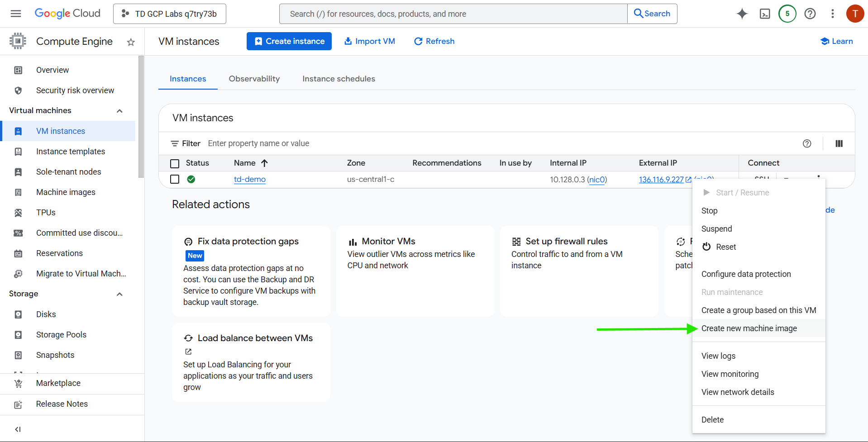Viewport: 868px width, 442px height.
Task: Check the td-demo instance checkbox
Action: pyautogui.click(x=175, y=179)
